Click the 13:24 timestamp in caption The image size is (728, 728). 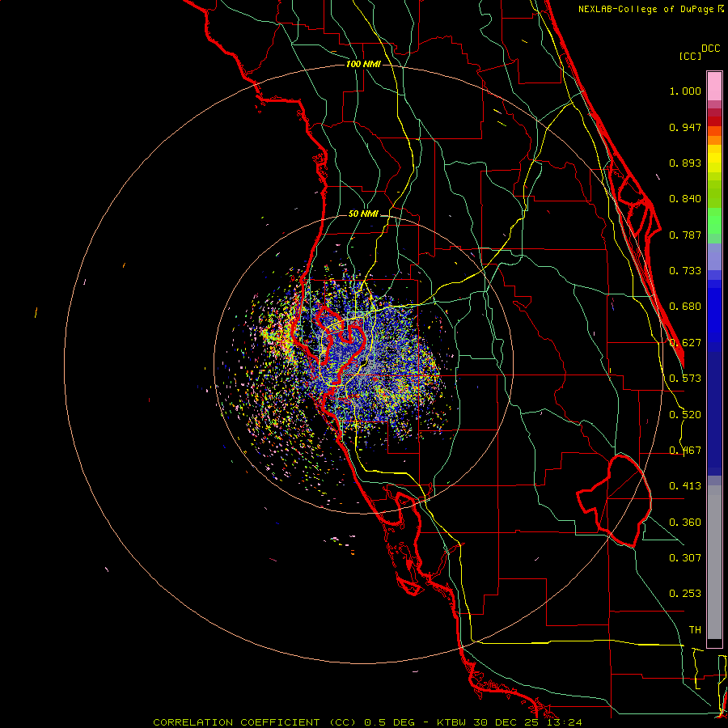(565, 722)
